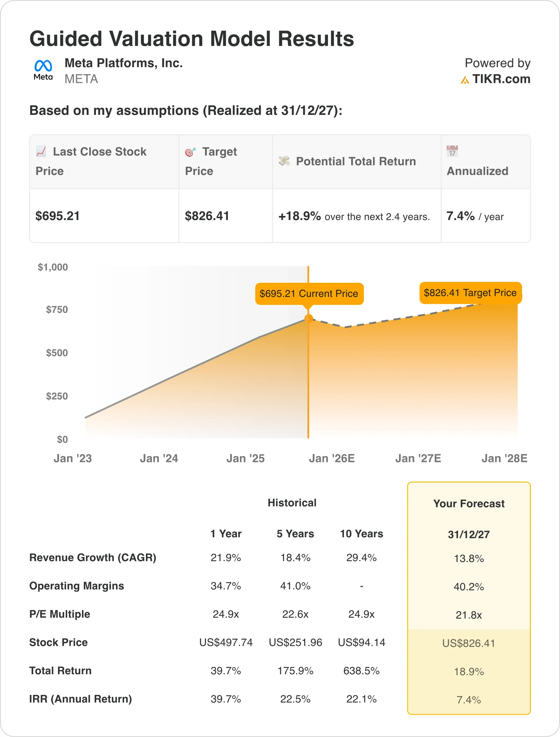Click the META ticker symbol
The image size is (560, 737).
[x=81, y=79]
